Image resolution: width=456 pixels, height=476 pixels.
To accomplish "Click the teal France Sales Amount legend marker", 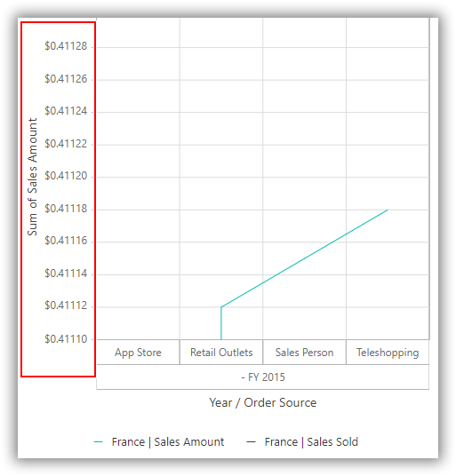I will click(98, 442).
